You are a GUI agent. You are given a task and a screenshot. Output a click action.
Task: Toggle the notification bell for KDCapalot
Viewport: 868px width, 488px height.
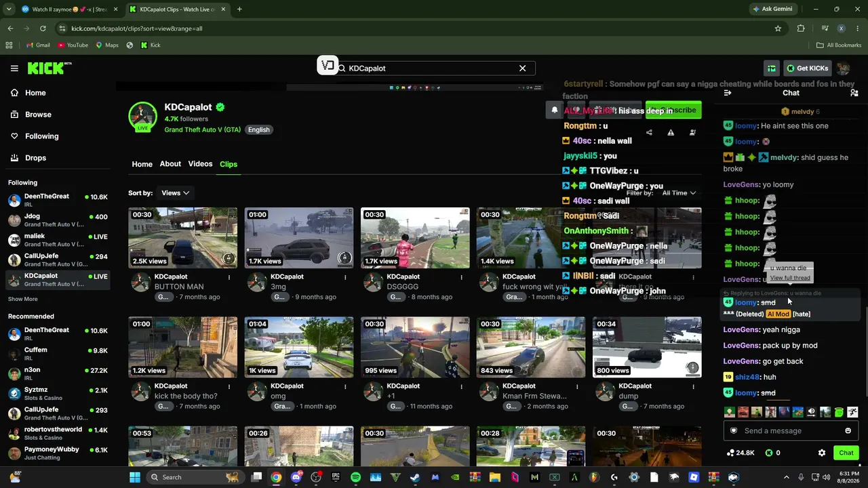[x=554, y=110]
